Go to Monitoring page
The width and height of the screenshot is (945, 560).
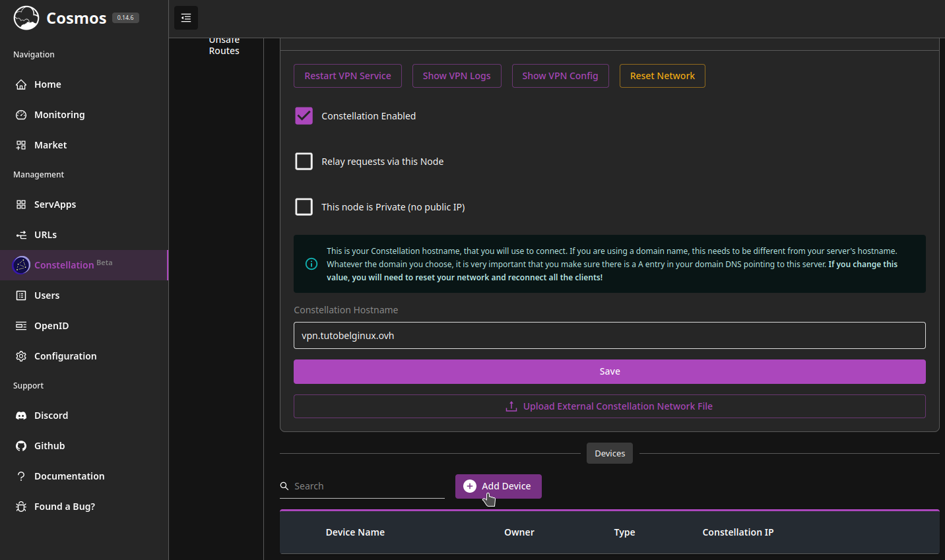(x=84, y=115)
